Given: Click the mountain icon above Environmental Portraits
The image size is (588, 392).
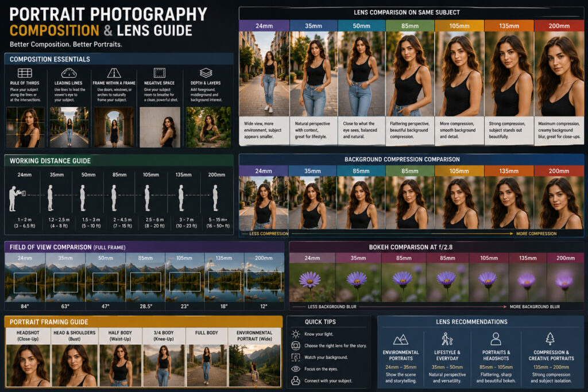Looking at the screenshot, I should tap(400, 340).
